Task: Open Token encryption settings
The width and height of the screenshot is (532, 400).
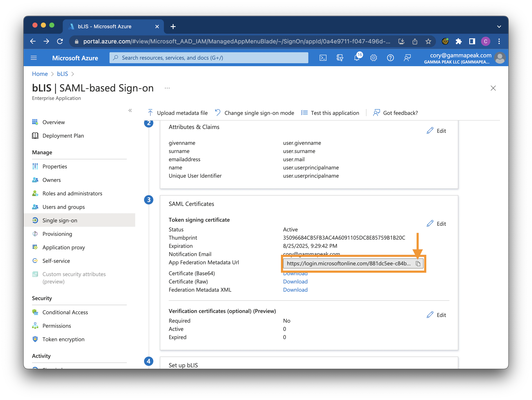Action: coord(63,339)
